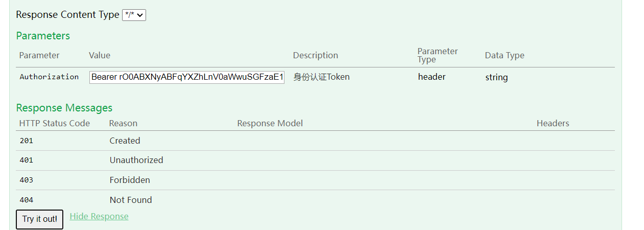This screenshot has height=230, width=644.
Task: Select the 201 status code row
Action: point(315,141)
